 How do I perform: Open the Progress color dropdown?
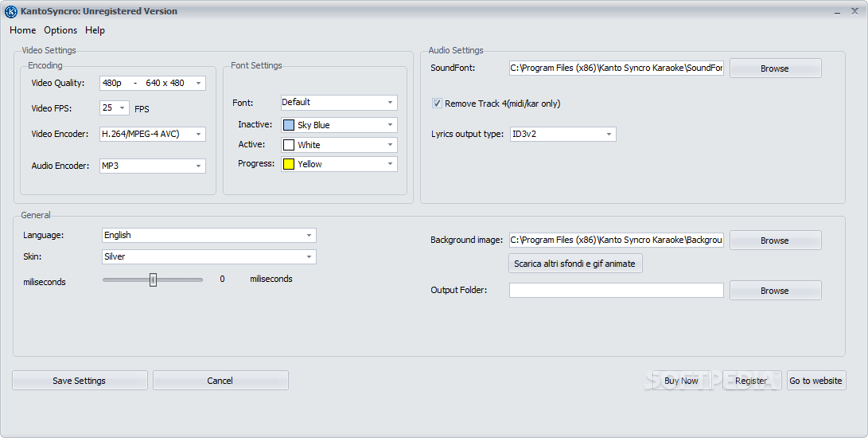tap(339, 164)
